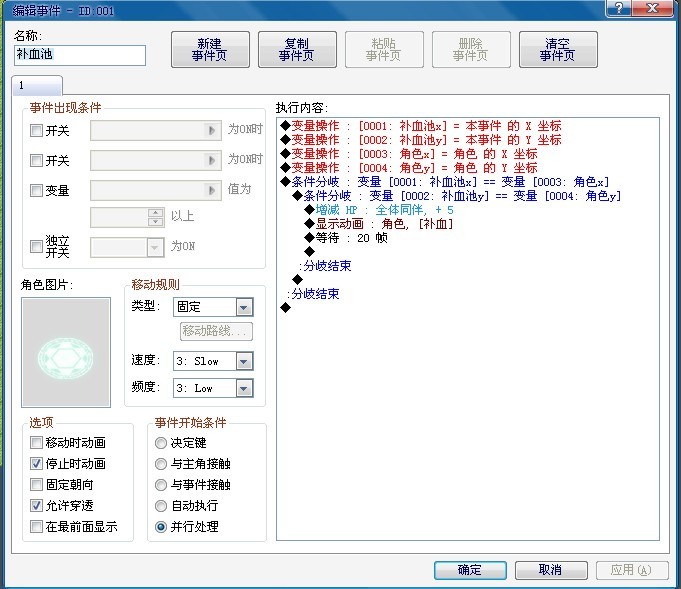Click the 清空事件页 button

coord(558,50)
